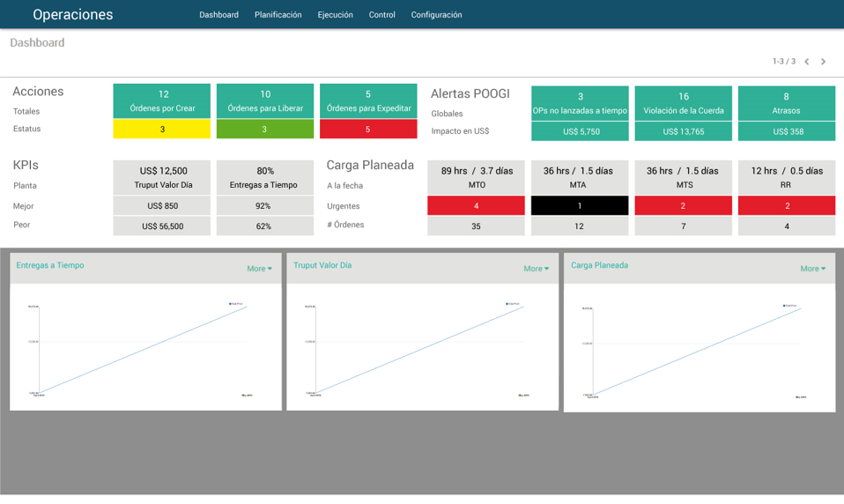The width and height of the screenshot is (844, 504).
Task: Expand More dropdown on Truput Valor Día chart
Action: click(x=537, y=268)
